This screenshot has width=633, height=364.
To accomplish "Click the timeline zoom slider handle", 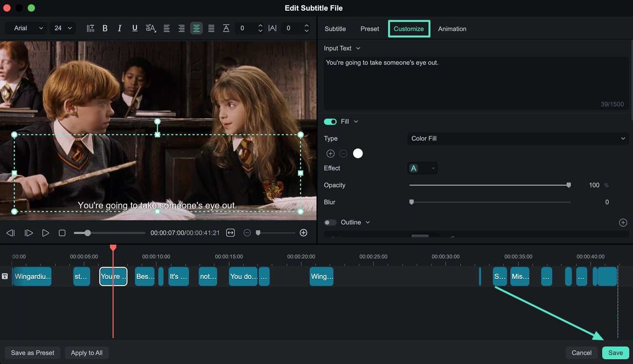I will coord(258,233).
